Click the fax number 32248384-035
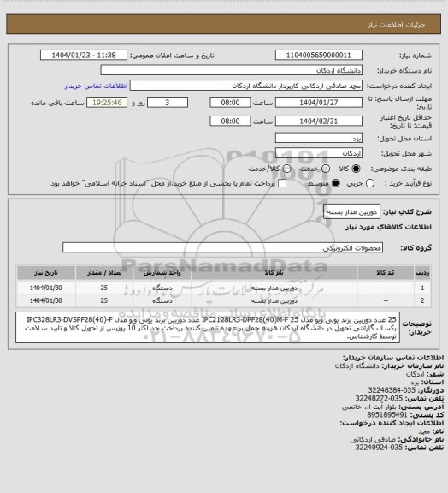The width and height of the screenshot is (448, 493). point(392,390)
